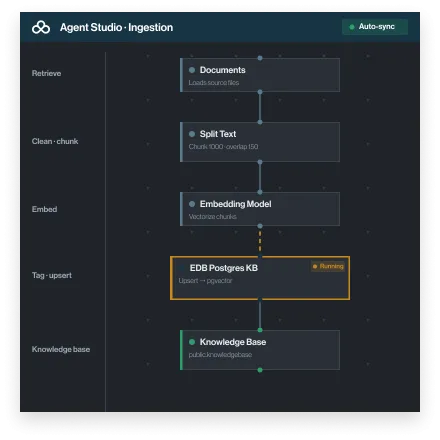Select the Tag · upsert stage
Image resolution: width=440 pixels, height=440 pixels.
(52, 275)
